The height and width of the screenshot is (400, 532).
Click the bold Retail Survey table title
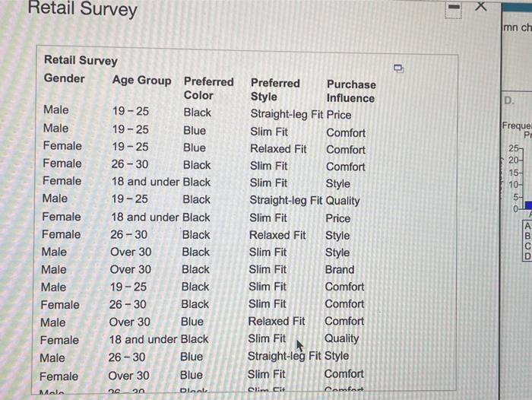click(81, 60)
